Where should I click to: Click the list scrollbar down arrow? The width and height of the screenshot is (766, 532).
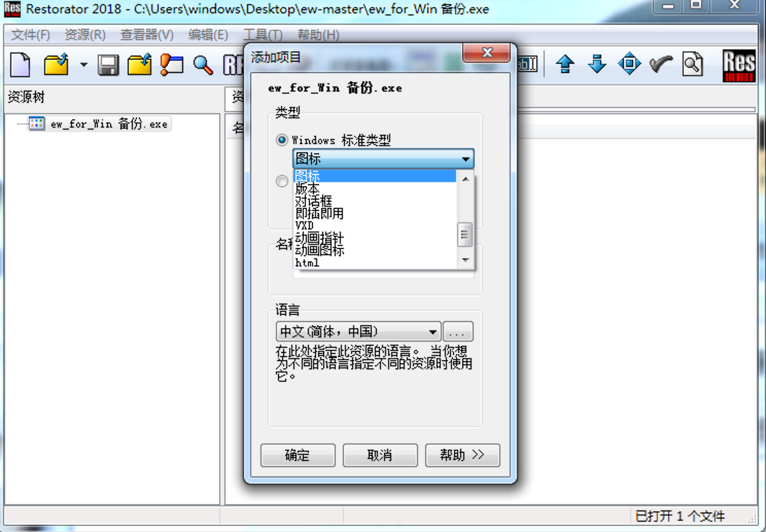coord(465,260)
